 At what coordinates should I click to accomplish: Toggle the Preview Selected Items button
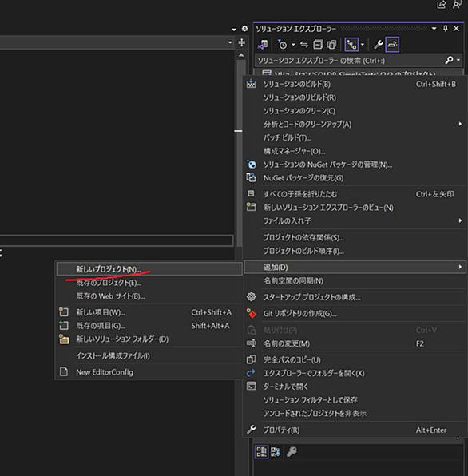[392, 45]
